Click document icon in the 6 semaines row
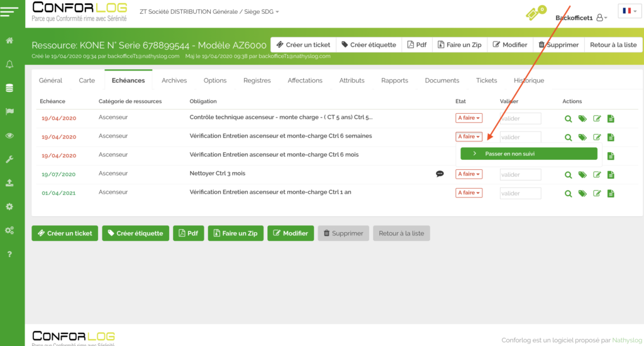Image resolution: width=644 pixels, height=346 pixels. click(611, 137)
